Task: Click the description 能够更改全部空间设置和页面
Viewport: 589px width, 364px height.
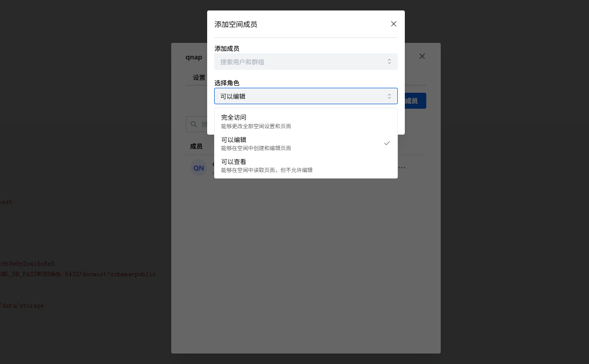Action: (256, 127)
